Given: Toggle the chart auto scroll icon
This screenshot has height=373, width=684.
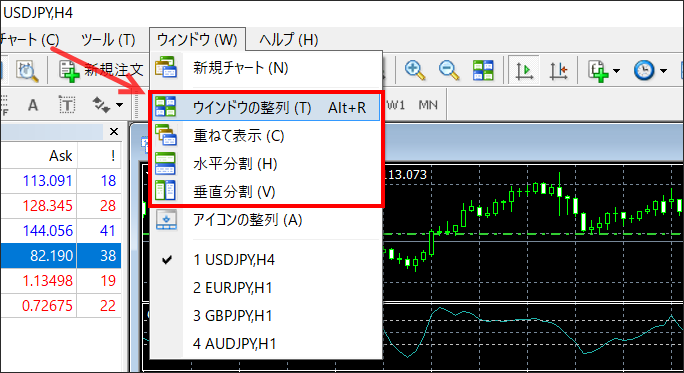Looking at the screenshot, I should [x=524, y=70].
